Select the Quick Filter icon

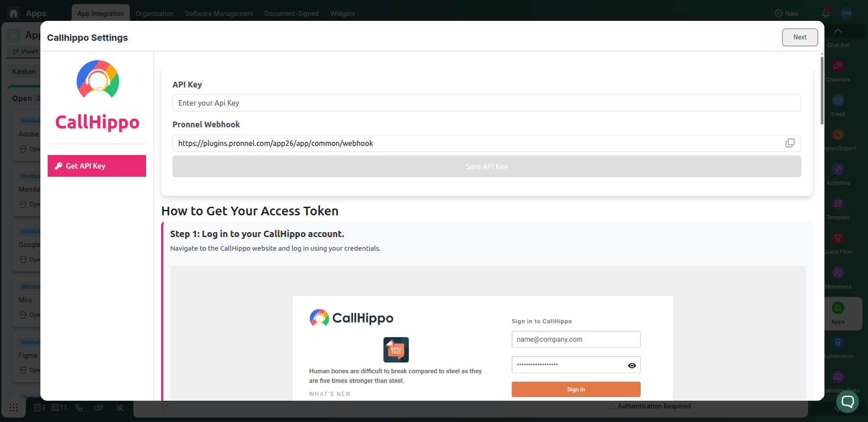click(x=838, y=238)
